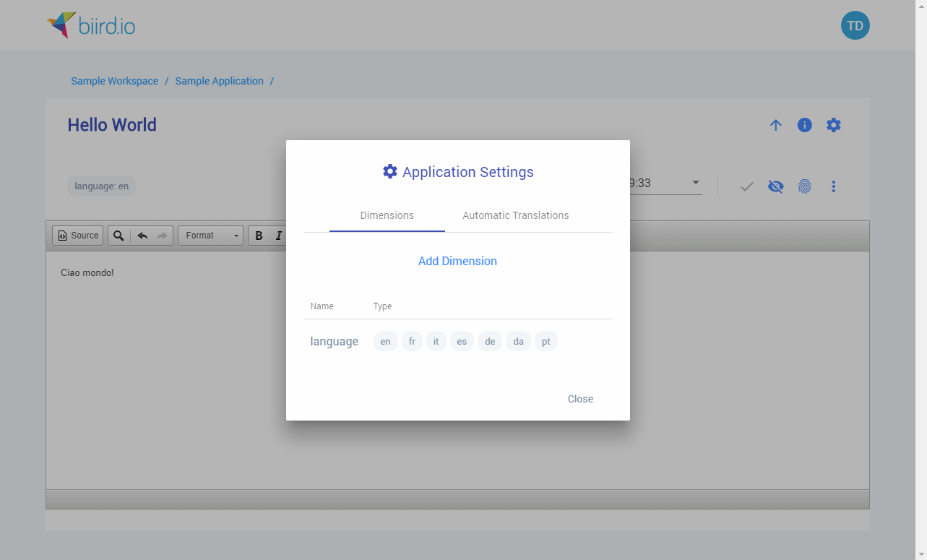This screenshot has width=927, height=560.
Task: Click the up arrow icon beside Hello World
Action: 775,125
